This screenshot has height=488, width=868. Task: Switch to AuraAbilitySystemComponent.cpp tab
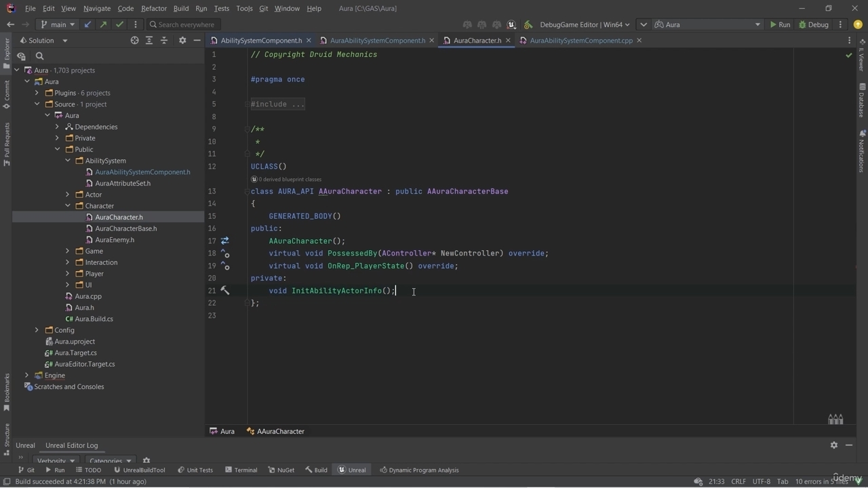pos(581,41)
